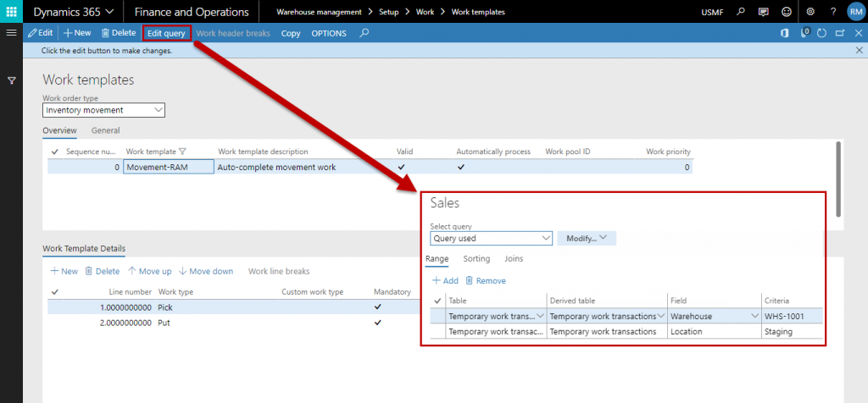
Task: Open the attachments icon showing 0
Action: coord(805,33)
